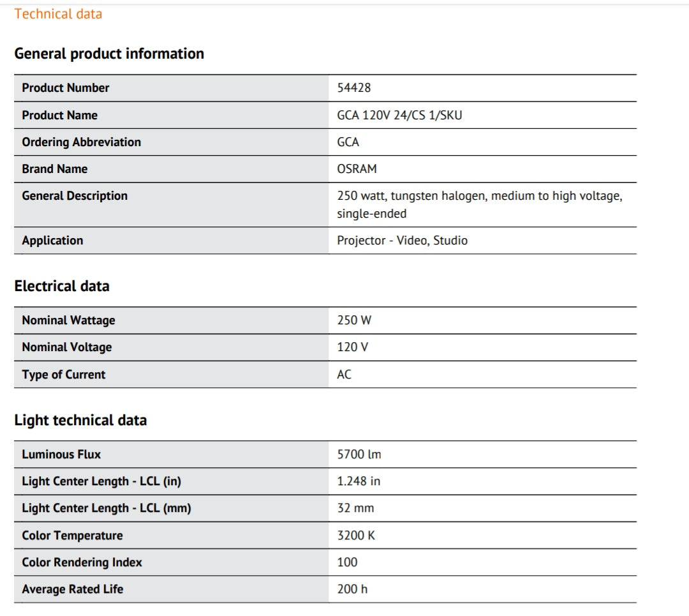Screen dimensions: 689x616
Task: Click the General product information heading
Action: [109, 54]
